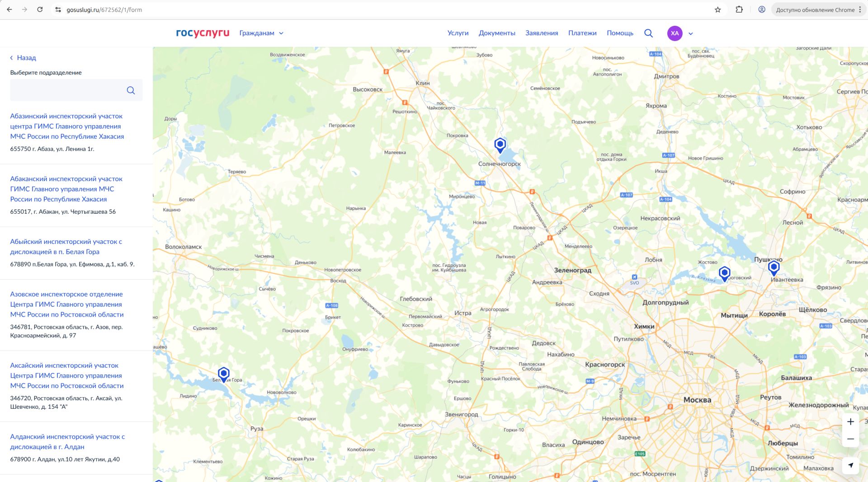Image resolution: width=868 pixels, height=482 pixels.
Task: Open the Платежи menu item
Action: click(582, 33)
